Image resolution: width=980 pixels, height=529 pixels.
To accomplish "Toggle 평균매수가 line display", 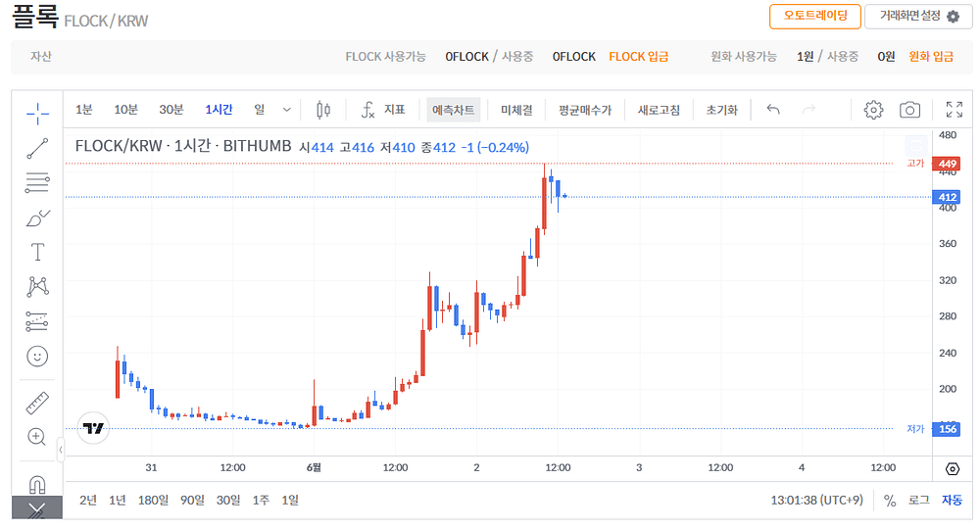I will coord(585,110).
